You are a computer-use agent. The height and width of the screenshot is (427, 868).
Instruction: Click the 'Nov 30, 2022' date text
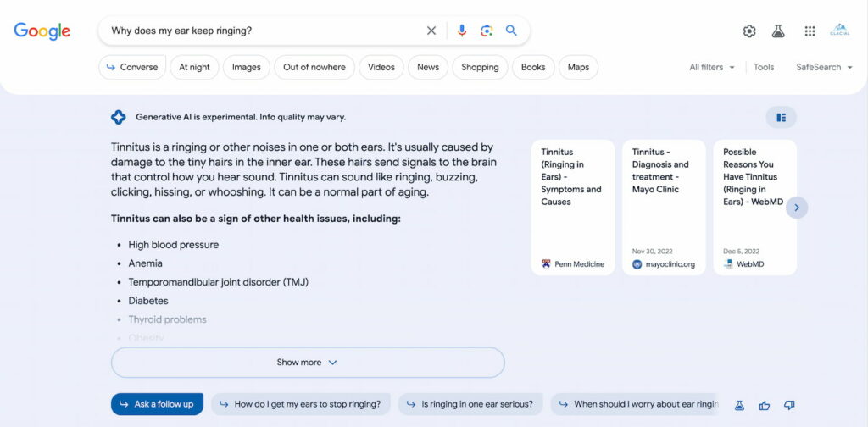coord(653,252)
